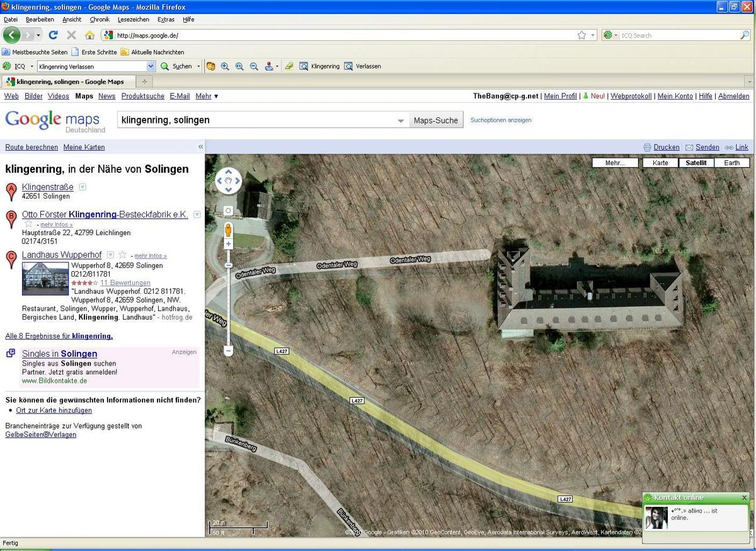Image resolution: width=756 pixels, height=551 pixels.
Task: Open the Meistbesuchte Seiten bookmark folder
Action: [35, 52]
